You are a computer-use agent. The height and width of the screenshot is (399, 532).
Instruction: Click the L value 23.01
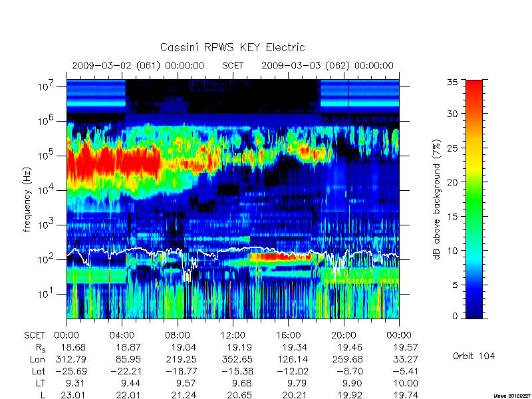[x=73, y=395]
